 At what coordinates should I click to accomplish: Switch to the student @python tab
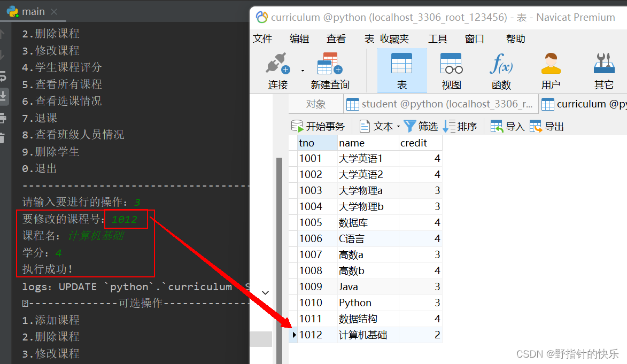point(440,104)
